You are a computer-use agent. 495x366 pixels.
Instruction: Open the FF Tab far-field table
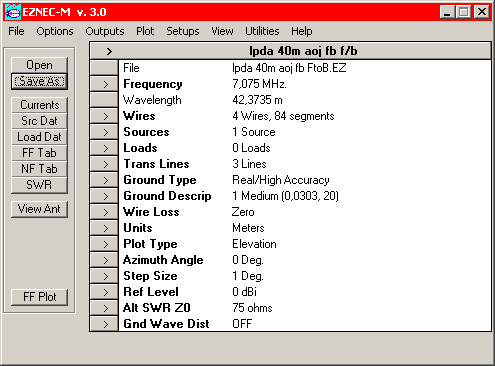(39, 153)
